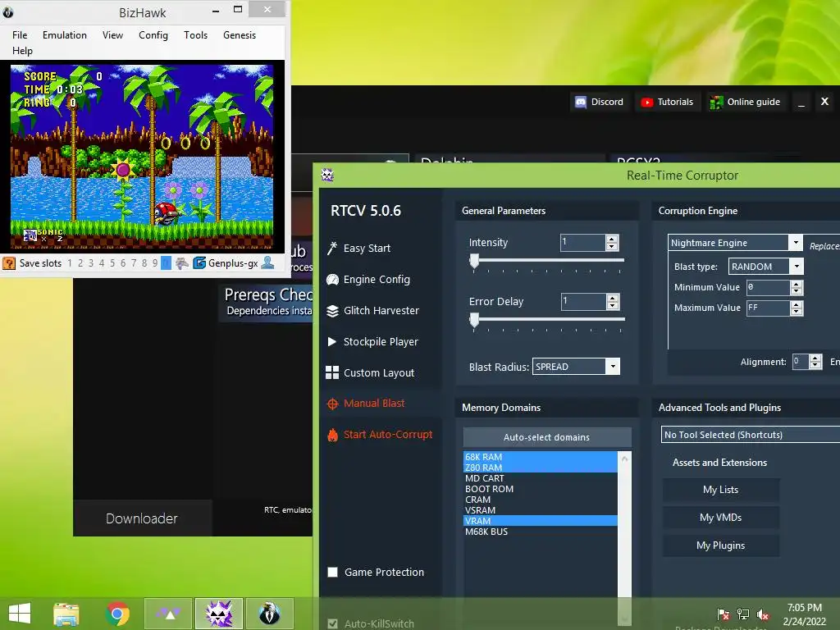This screenshot has width=840, height=630.
Task: Click the YouTube Tutorials icon
Action: tap(647, 103)
